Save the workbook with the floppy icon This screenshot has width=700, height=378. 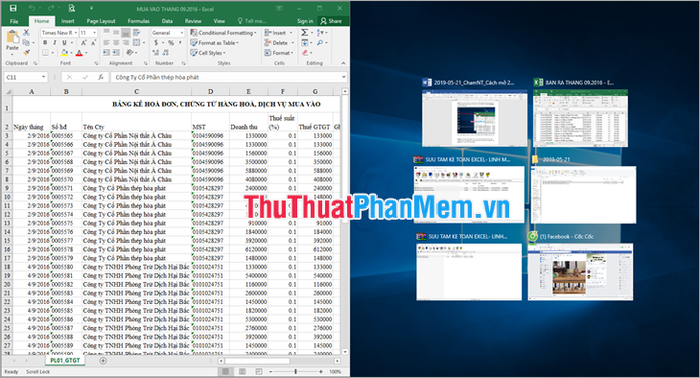pos(13,8)
